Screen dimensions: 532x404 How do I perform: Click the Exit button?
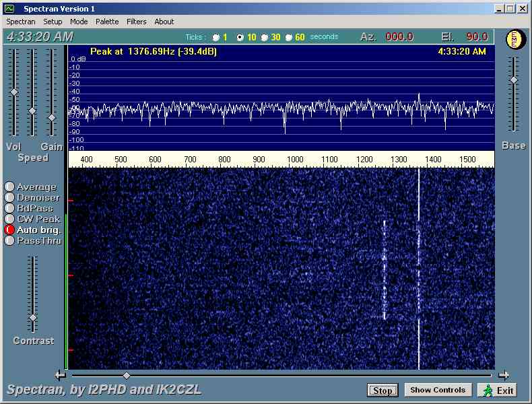(498, 390)
